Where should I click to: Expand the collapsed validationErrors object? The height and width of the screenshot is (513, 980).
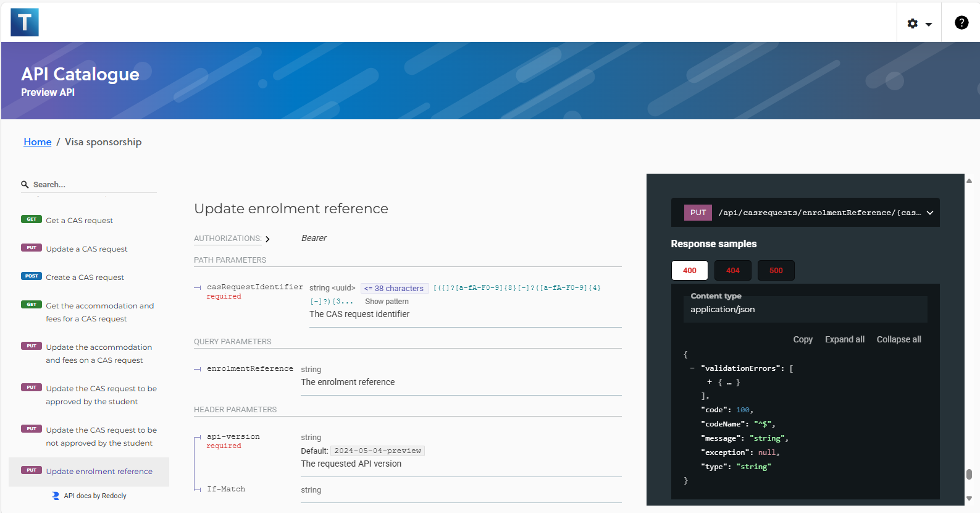click(710, 382)
